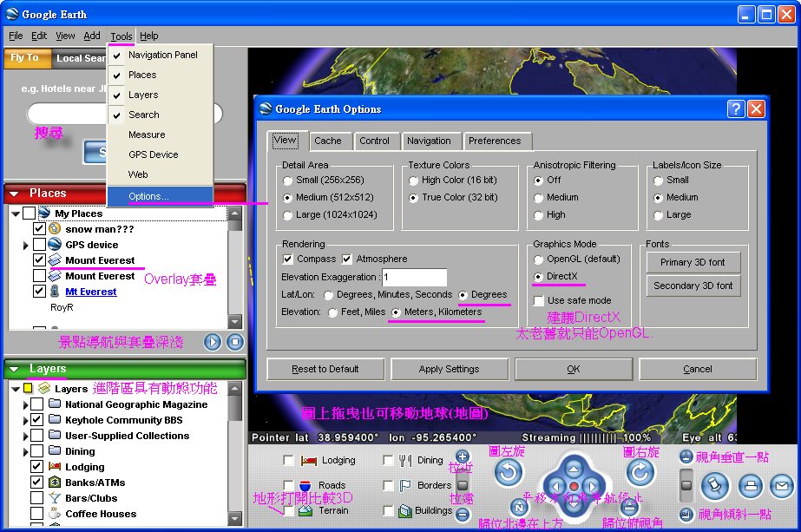Viewport: 801px width, 532px height.
Task: Select High Color (16 bit) option
Action: [413, 181]
